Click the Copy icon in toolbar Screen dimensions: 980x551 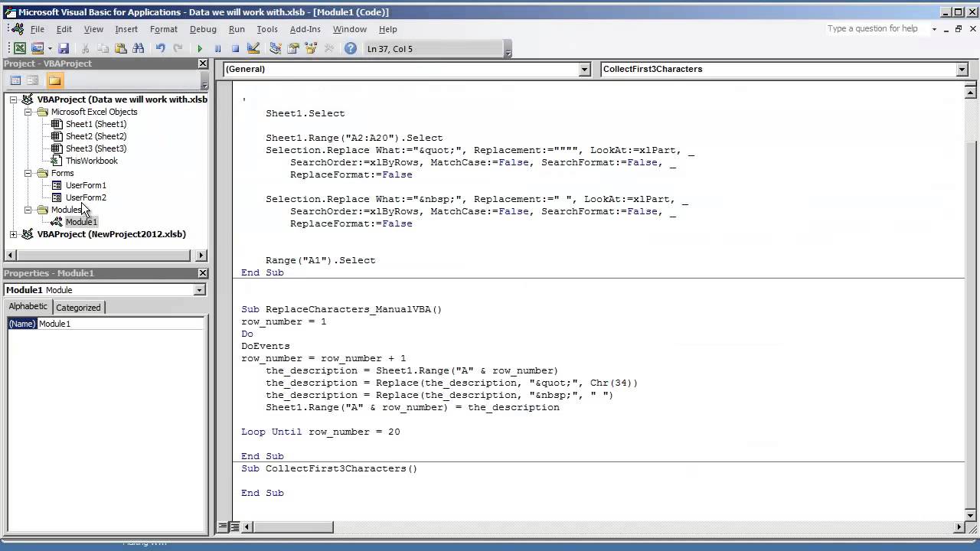coord(103,48)
